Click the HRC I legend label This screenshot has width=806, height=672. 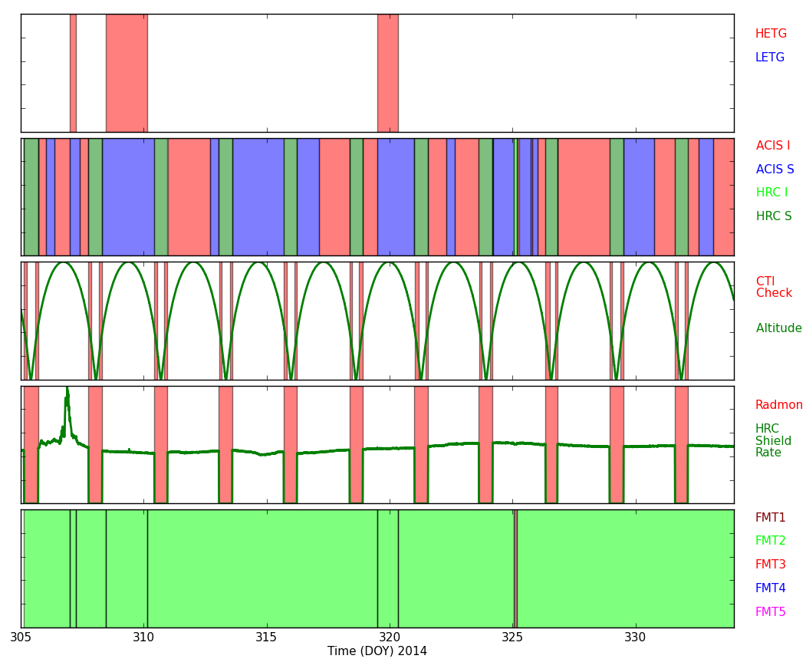pyautogui.click(x=771, y=193)
